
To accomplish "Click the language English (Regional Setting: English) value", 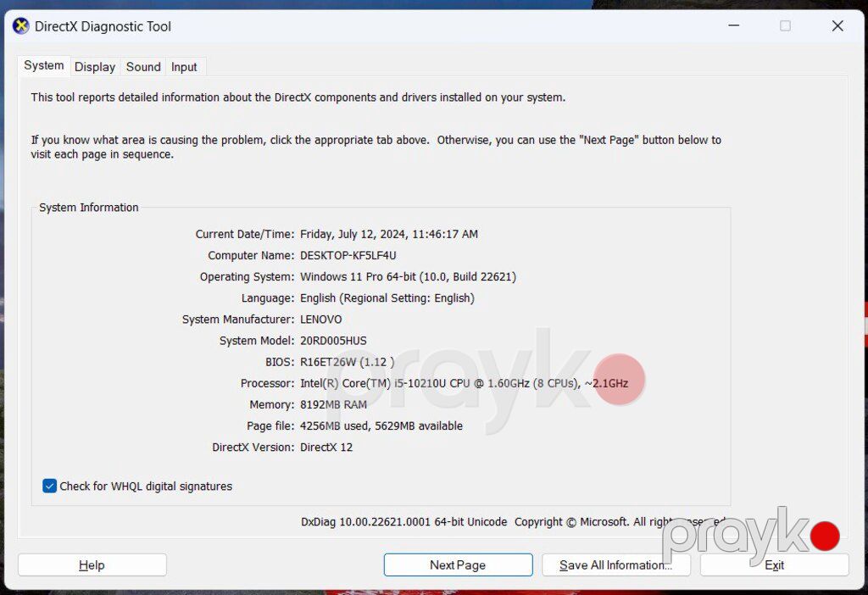I will tap(387, 298).
